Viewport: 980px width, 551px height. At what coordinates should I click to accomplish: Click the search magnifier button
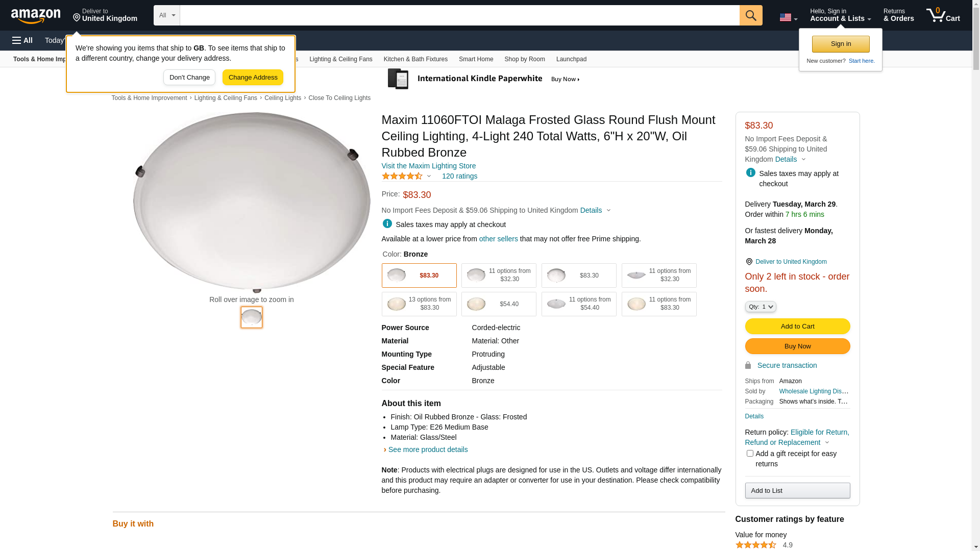pos(751,15)
